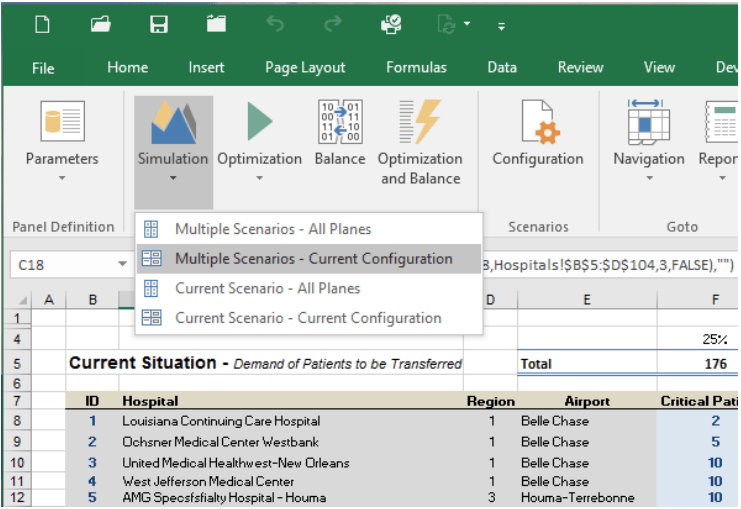
Task: Switch to the Formulas ribbon tab
Action: [416, 68]
